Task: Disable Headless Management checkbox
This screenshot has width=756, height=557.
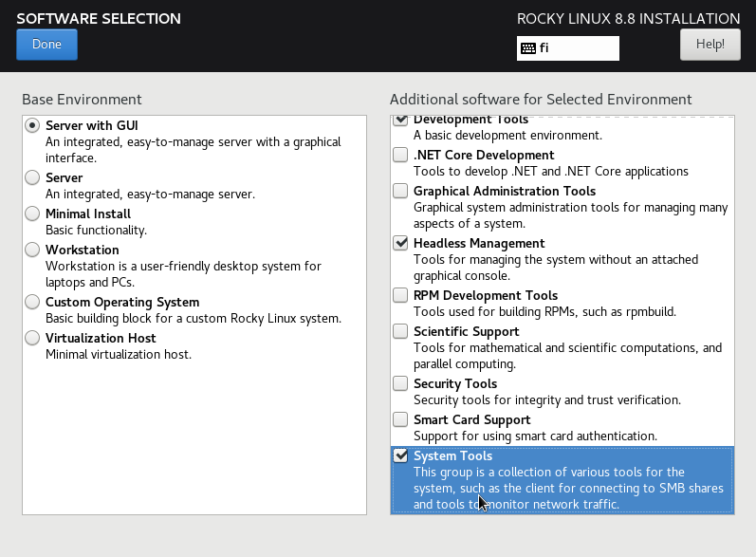Action: click(400, 243)
